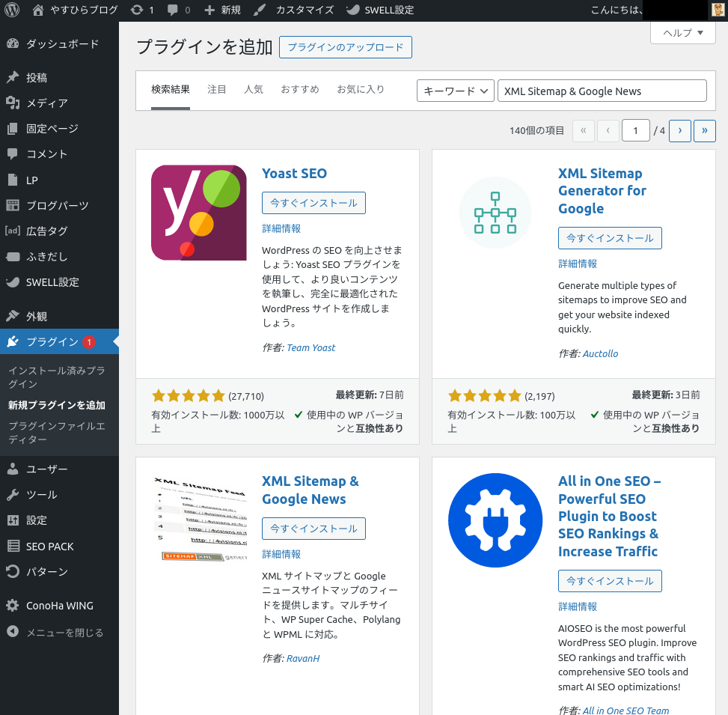
Task: Open 詳細情報 link for Yoast SEO
Action: [281, 228]
